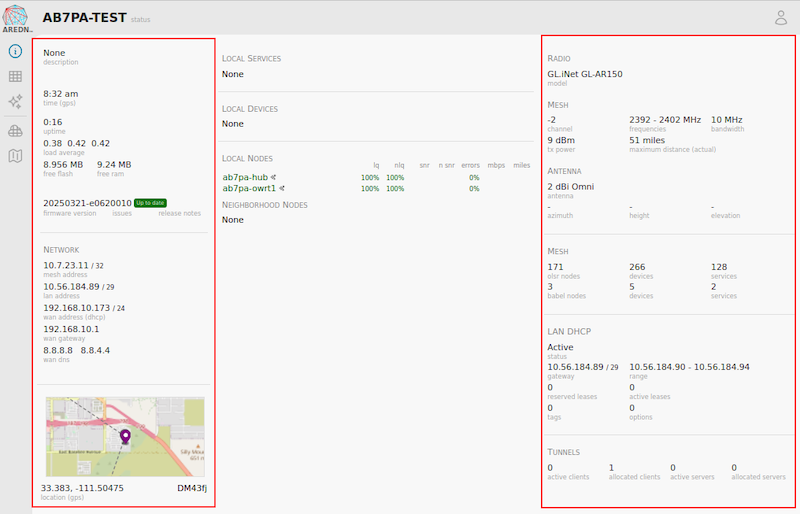Open the status info icon in sidebar
Image resolution: width=800 pixels, height=514 pixels.
pyautogui.click(x=15, y=51)
